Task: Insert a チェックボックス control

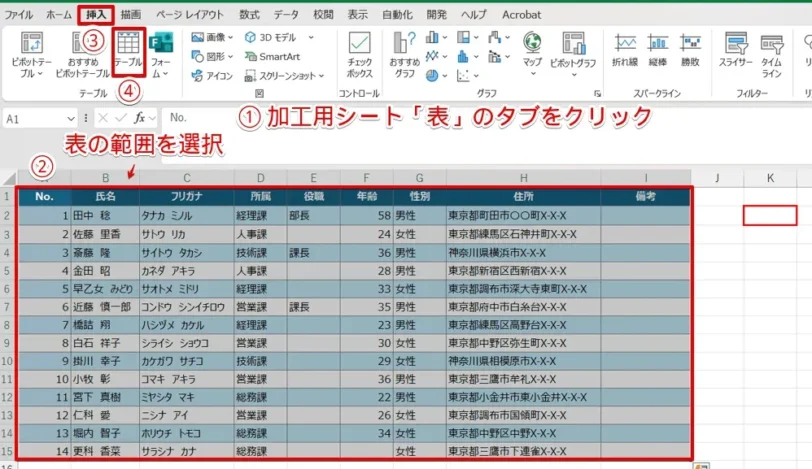Action: click(x=359, y=55)
